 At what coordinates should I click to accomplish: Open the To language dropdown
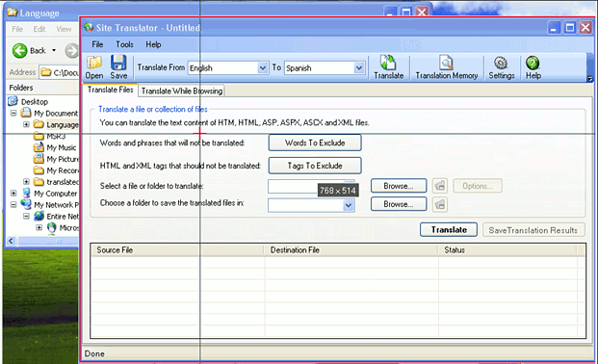click(x=359, y=68)
